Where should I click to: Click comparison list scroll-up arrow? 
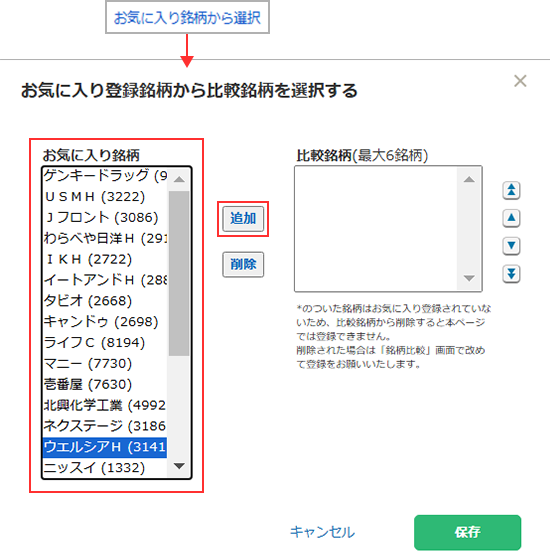click(469, 179)
